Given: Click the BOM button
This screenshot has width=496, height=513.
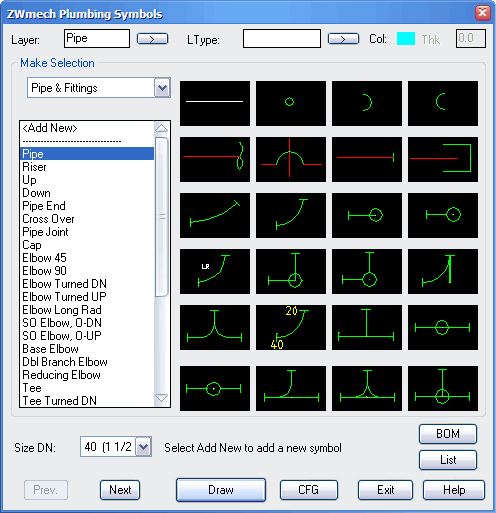Looking at the screenshot, I should coord(448,434).
